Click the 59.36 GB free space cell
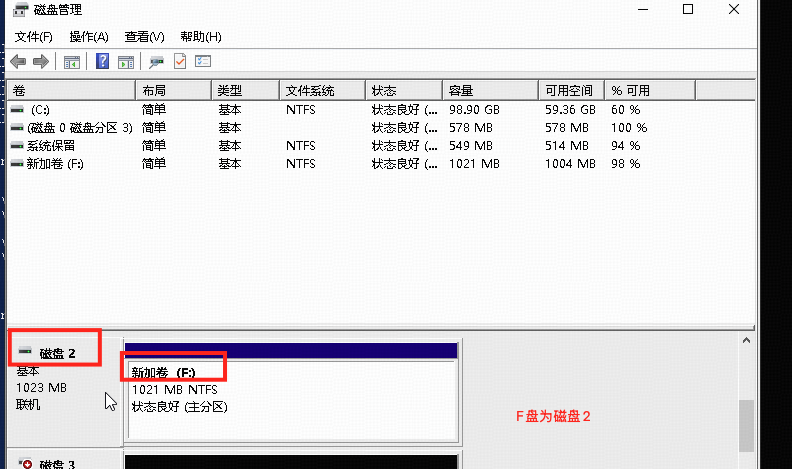 [570, 110]
